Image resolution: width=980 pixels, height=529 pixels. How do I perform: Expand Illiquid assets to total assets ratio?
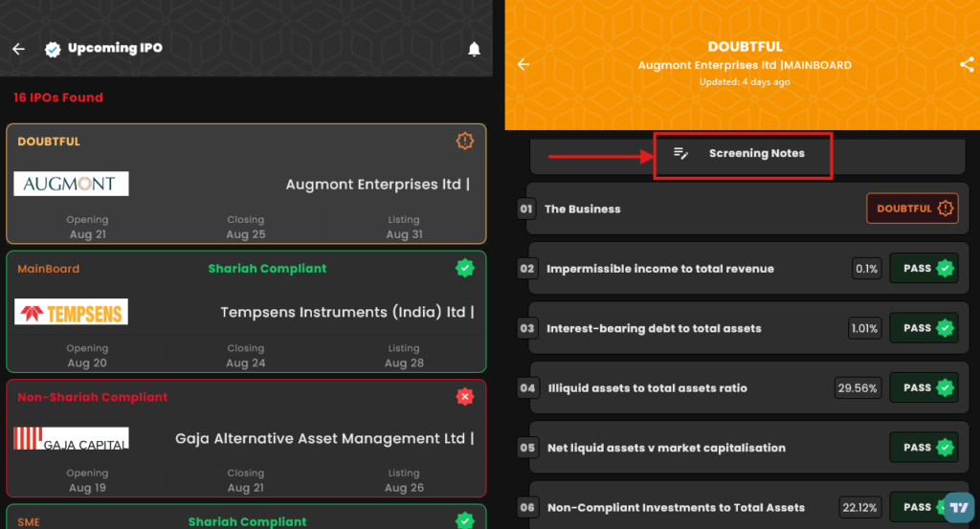tap(747, 387)
